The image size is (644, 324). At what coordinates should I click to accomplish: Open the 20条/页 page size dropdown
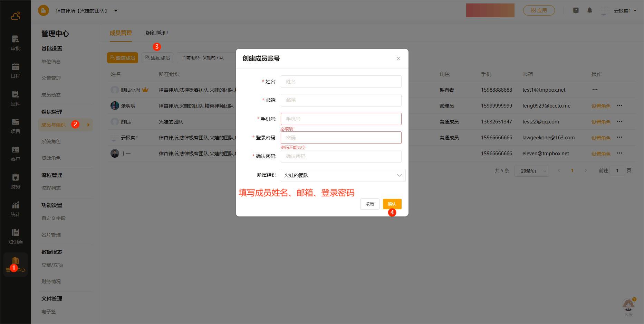531,171
